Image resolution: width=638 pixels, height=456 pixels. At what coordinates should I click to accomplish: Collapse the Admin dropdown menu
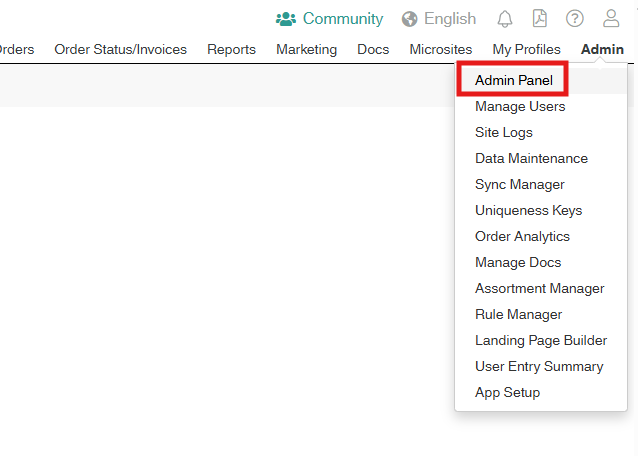tap(602, 49)
